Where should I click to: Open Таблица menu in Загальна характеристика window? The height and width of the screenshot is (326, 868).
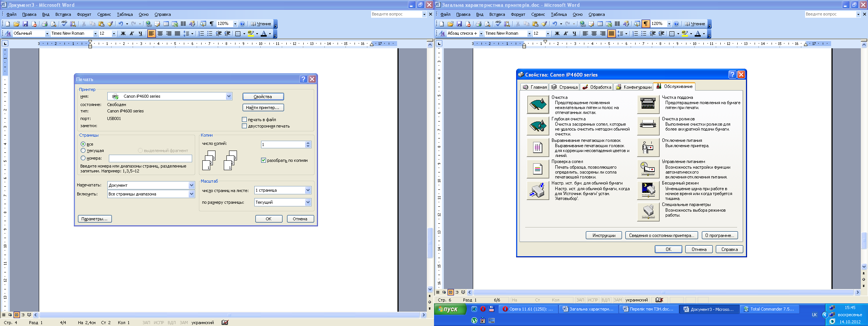559,14
